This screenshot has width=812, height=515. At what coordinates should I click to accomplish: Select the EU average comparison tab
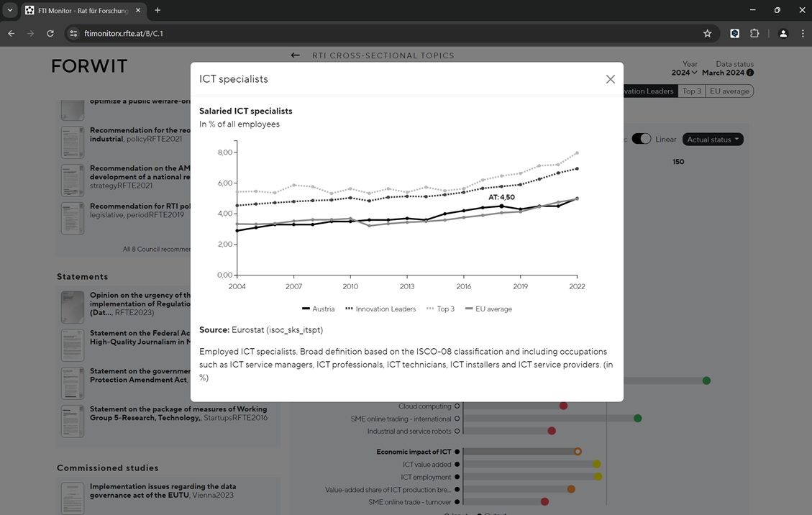[729, 91]
